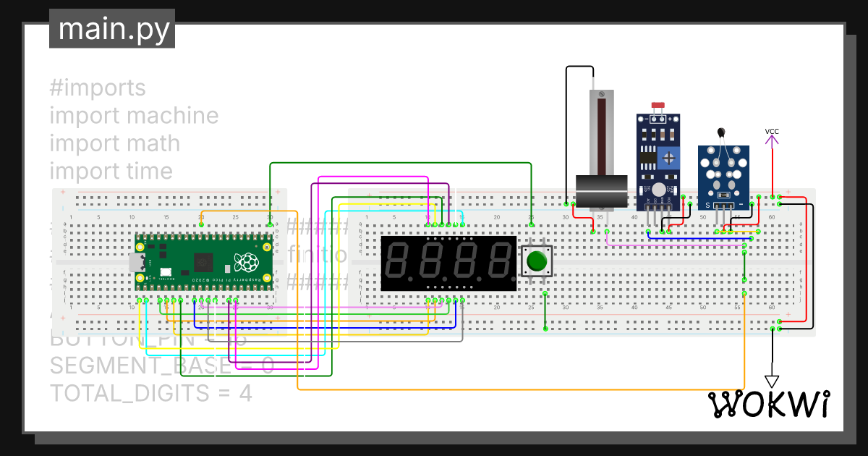Image resolution: width=868 pixels, height=456 pixels.
Task: Click the 'import time' code line
Action: tap(111, 172)
